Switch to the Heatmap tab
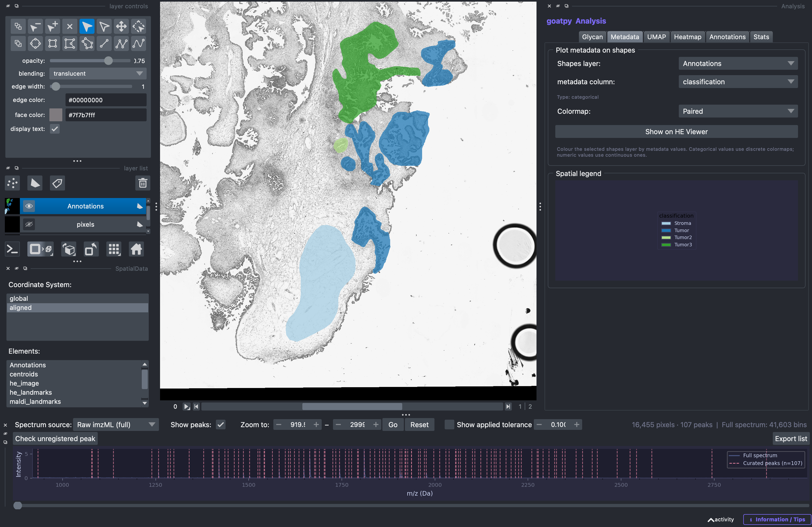 point(687,37)
